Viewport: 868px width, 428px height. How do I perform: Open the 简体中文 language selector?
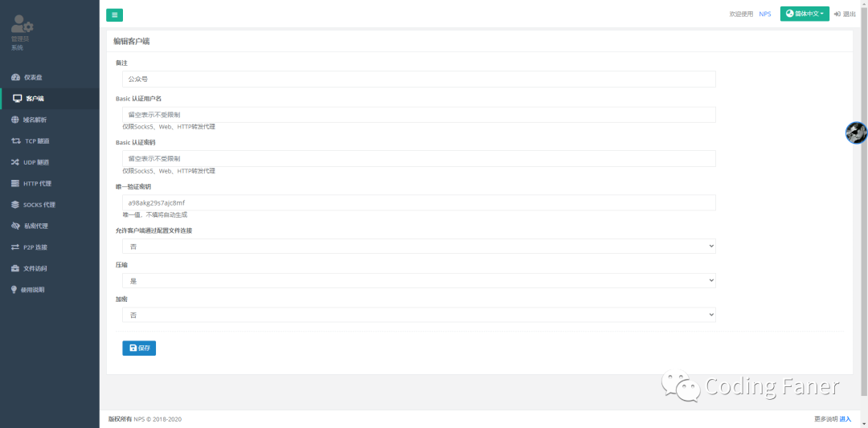point(805,14)
